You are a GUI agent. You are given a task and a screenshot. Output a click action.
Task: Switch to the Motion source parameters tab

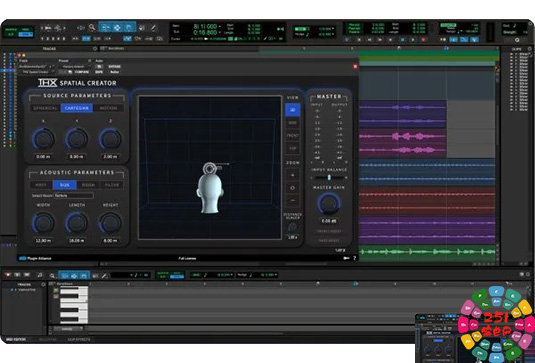click(108, 108)
